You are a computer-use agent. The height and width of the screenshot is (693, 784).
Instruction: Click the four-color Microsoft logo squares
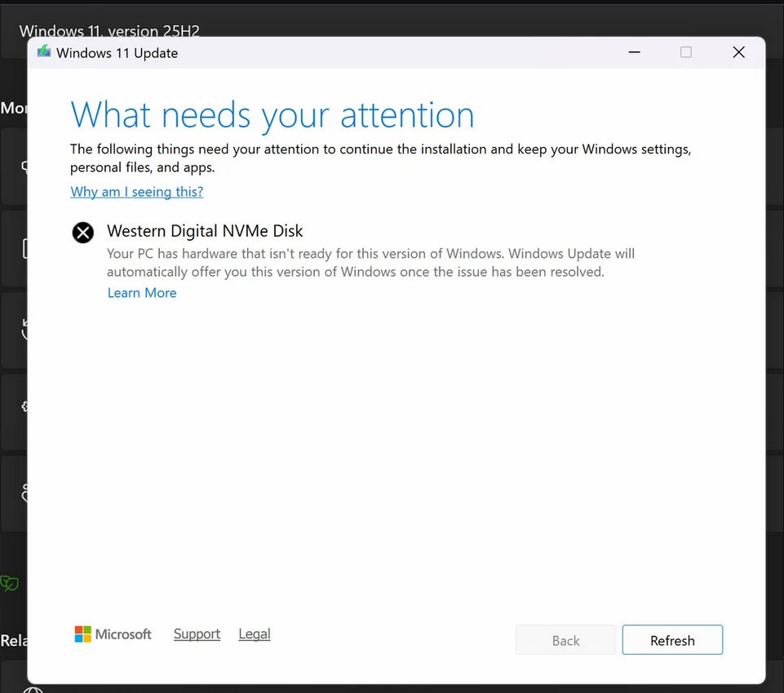(83, 634)
